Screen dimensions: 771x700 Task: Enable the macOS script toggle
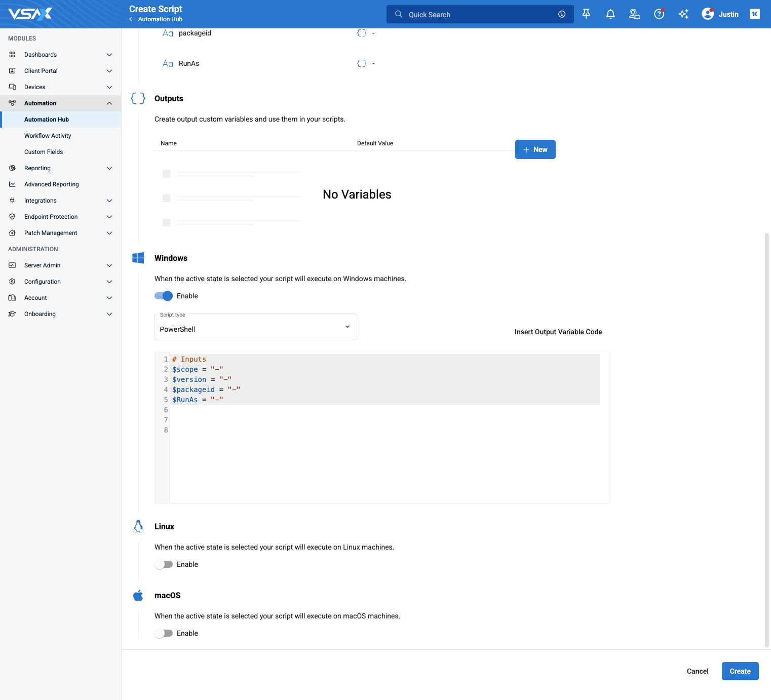pyautogui.click(x=164, y=633)
